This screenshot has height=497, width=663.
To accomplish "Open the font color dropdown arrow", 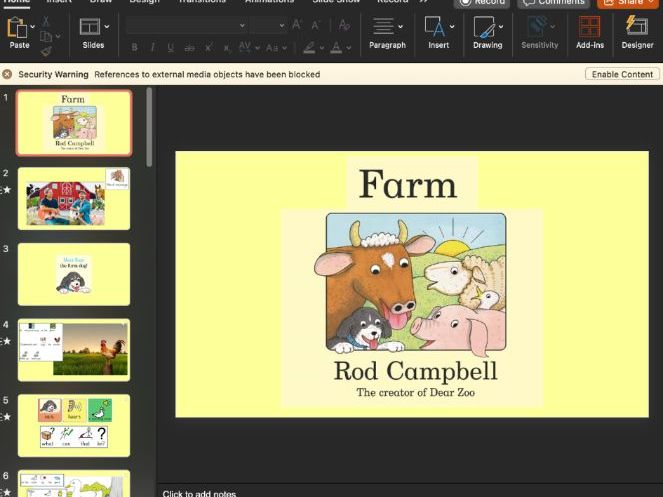I will (x=349, y=48).
